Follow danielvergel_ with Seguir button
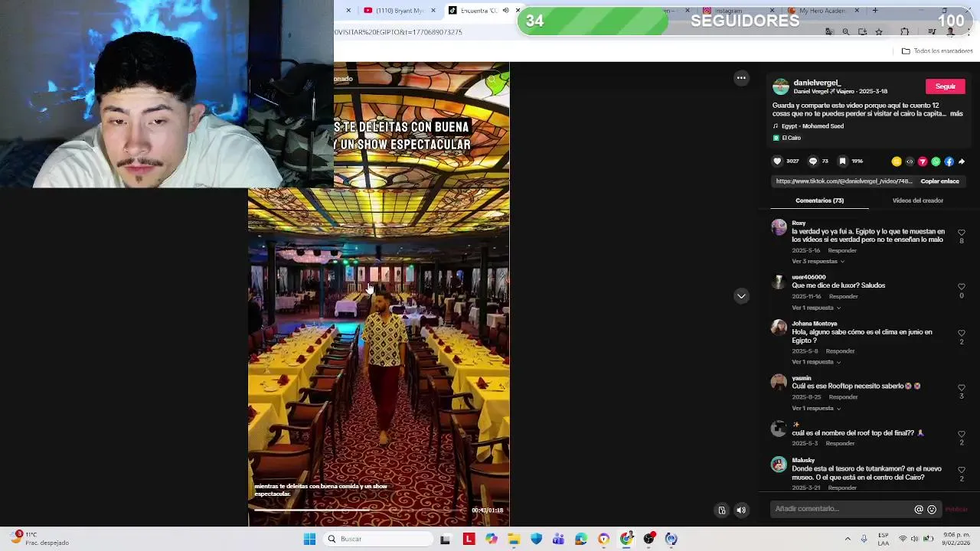This screenshot has height=551, width=980. 945,86
